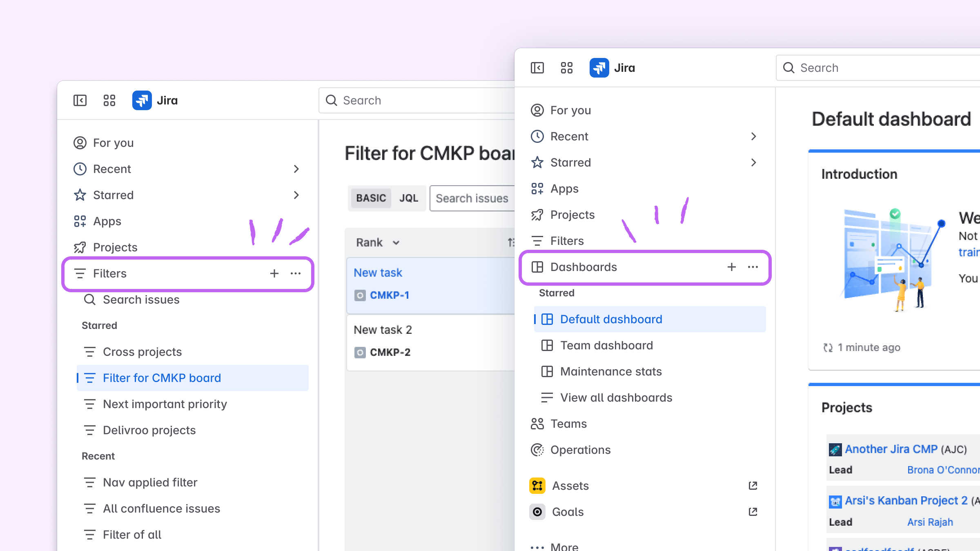Click the Goals target icon
Image resolution: width=980 pixels, height=551 pixels.
537,512
